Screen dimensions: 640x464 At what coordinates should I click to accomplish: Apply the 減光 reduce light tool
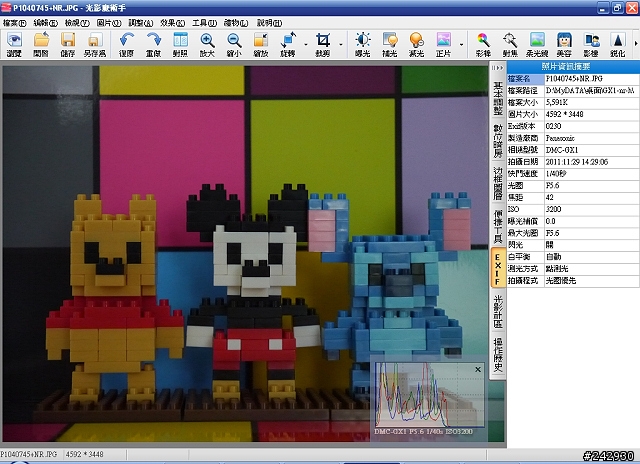coord(416,44)
